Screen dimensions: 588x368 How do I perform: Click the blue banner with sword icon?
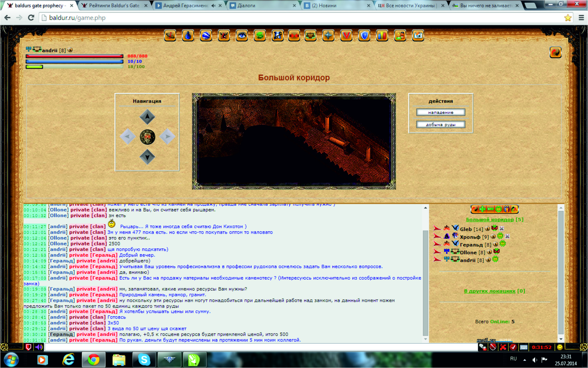[278, 36]
